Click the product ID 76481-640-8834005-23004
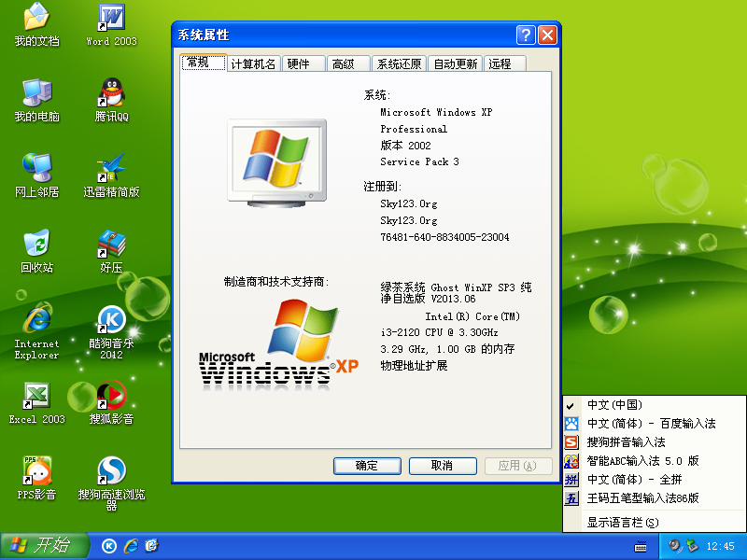Screen dimensions: 747x560 point(444,237)
